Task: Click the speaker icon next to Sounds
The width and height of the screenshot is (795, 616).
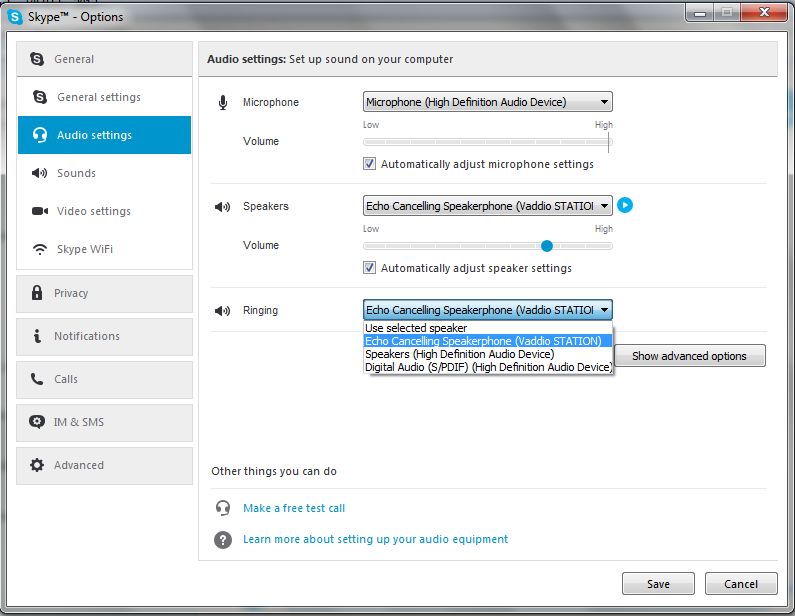Action: (x=40, y=173)
